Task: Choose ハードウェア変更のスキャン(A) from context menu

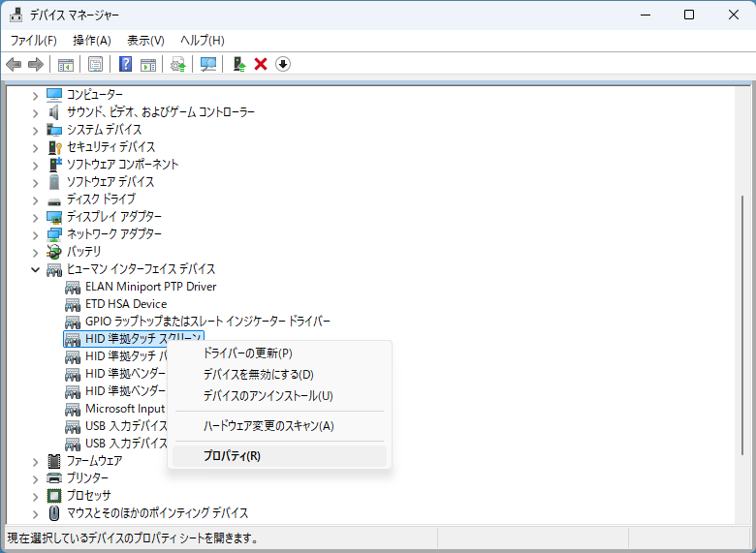Action: [x=280, y=426]
